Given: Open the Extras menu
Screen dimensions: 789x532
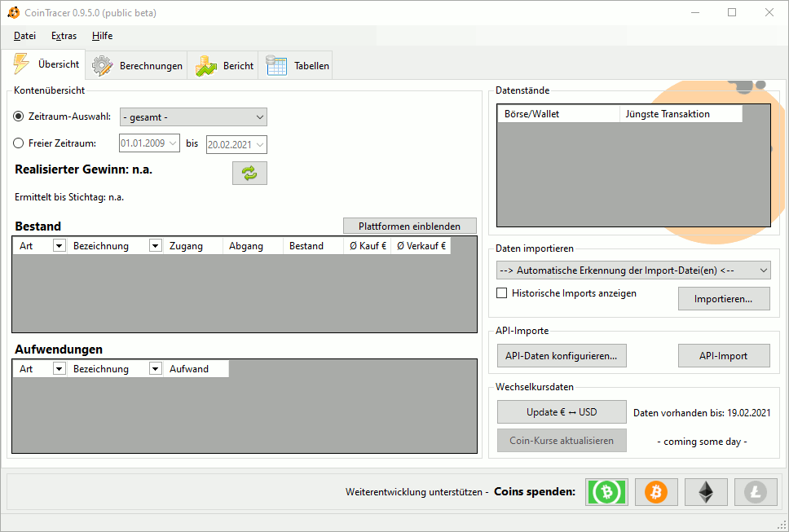Looking at the screenshot, I should pyautogui.click(x=64, y=36).
